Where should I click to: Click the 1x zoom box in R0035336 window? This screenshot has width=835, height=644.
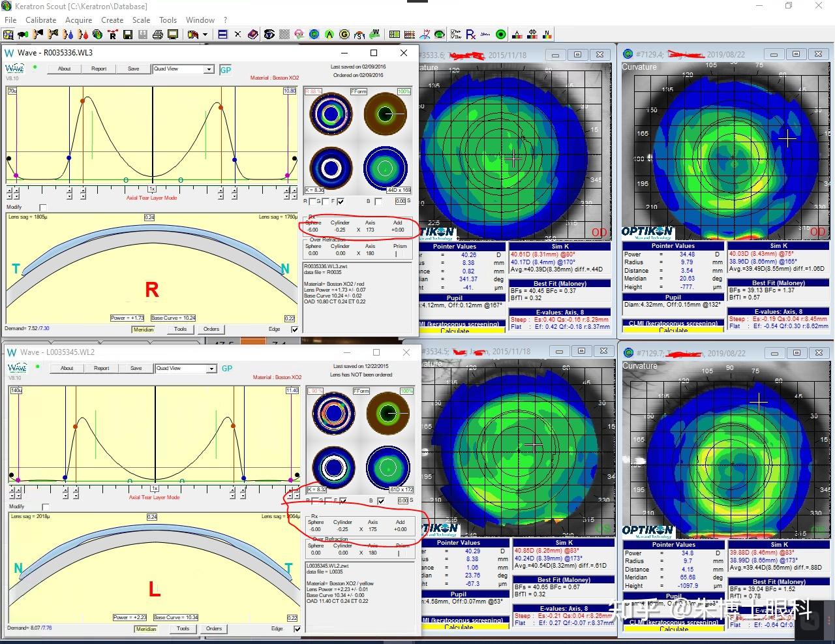pos(153,189)
